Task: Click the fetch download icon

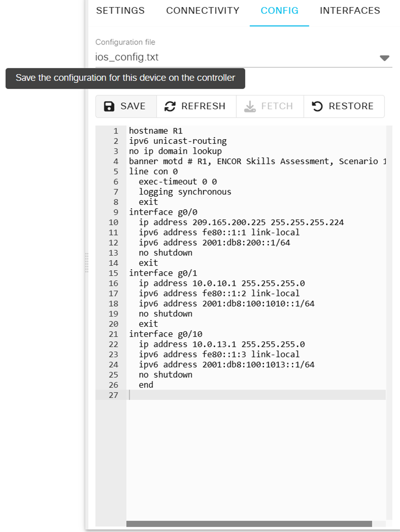Action: coord(250,106)
